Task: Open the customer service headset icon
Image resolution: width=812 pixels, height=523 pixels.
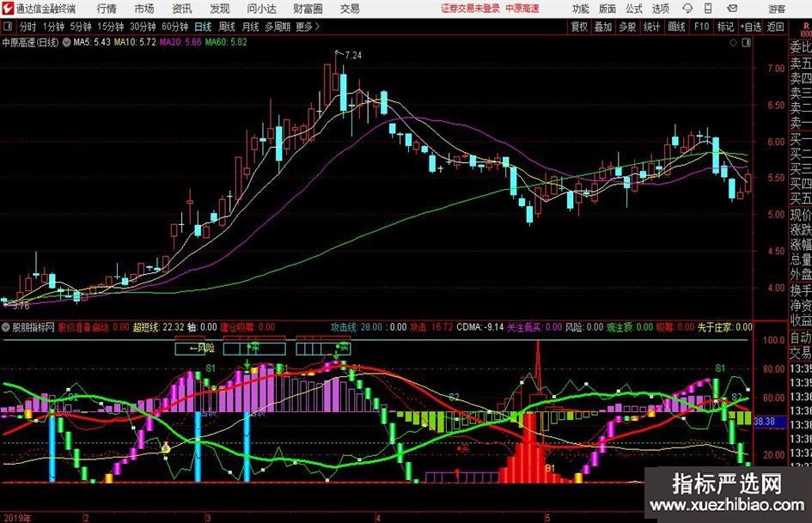Action: 687,9
